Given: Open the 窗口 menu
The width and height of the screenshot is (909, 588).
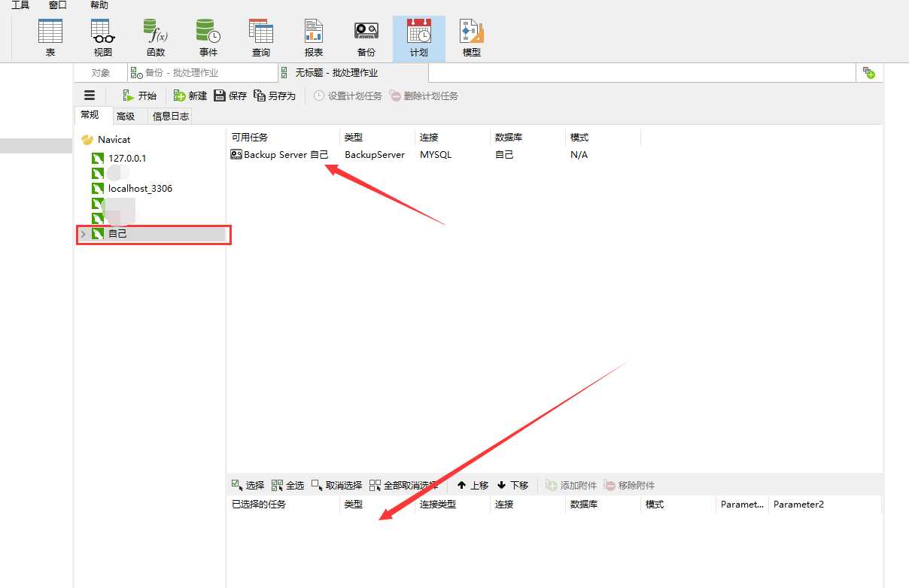Looking at the screenshot, I should click(58, 5).
